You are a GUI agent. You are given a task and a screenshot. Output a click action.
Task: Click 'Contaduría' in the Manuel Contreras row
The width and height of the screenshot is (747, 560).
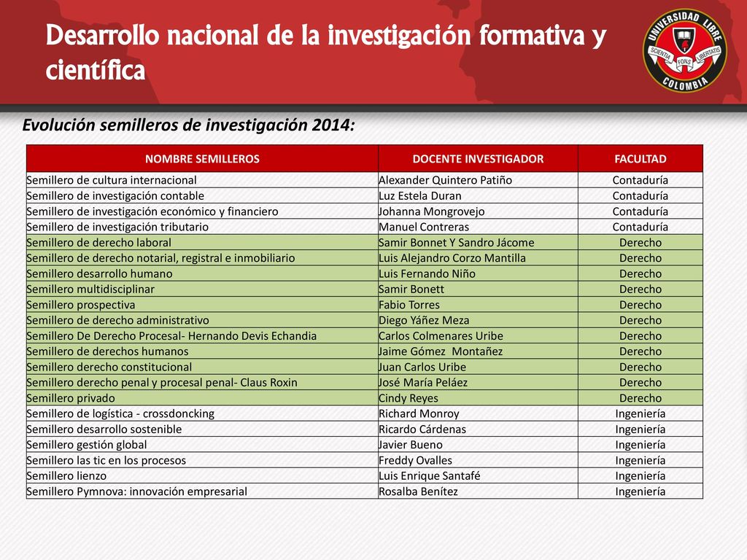(640, 227)
